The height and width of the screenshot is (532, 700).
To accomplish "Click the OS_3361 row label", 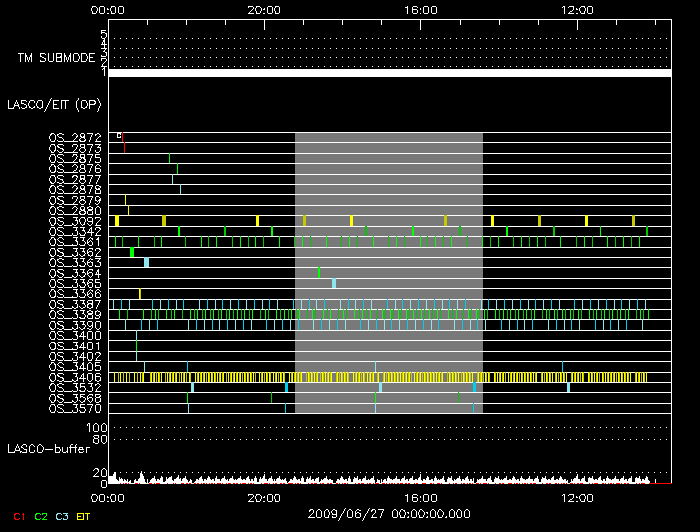I will click(x=75, y=242).
